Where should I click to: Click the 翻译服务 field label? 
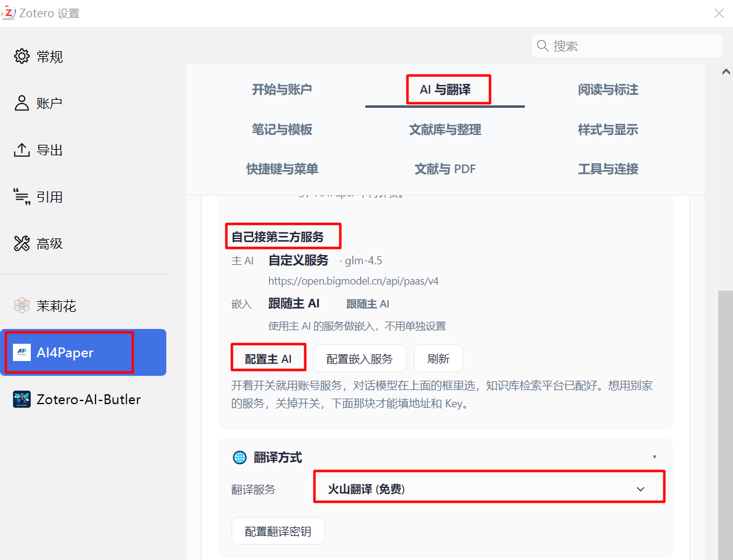click(253, 489)
